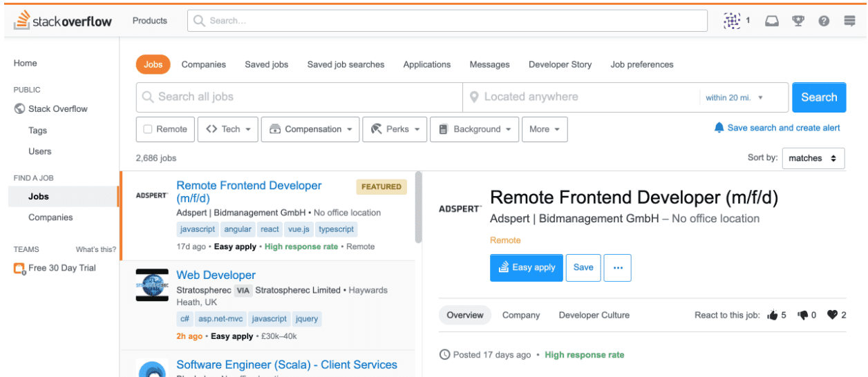The image size is (868, 377).
Task: Open the Products menu
Action: pos(150,21)
